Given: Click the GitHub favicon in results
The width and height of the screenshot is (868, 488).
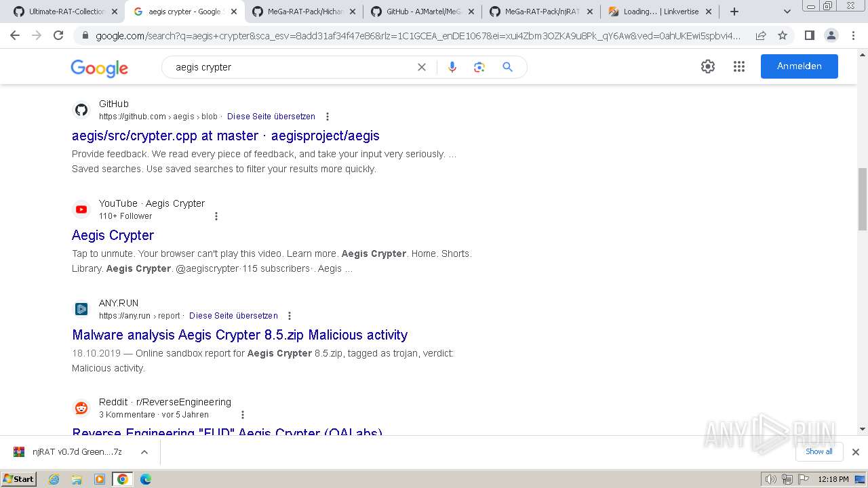Looking at the screenshot, I should pos(81,110).
